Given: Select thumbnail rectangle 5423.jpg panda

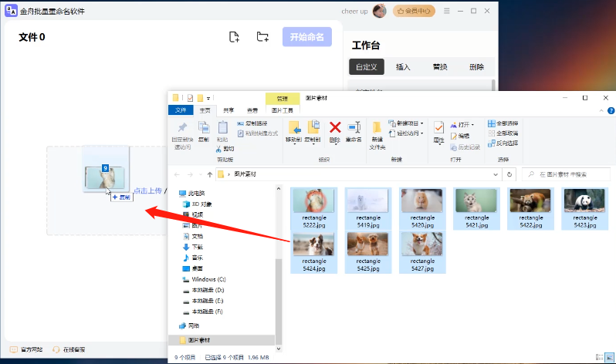Looking at the screenshot, I should (x=584, y=208).
